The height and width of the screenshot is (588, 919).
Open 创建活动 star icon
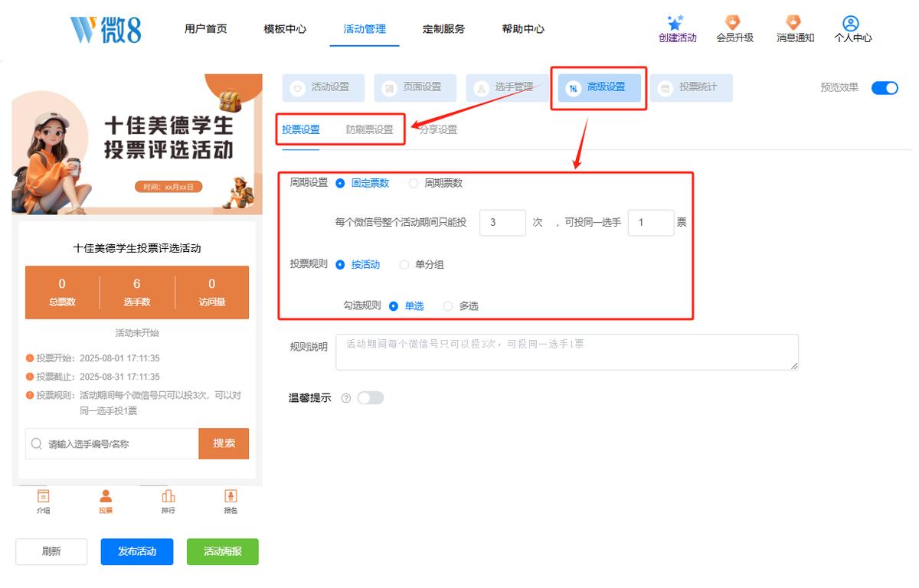(x=675, y=23)
